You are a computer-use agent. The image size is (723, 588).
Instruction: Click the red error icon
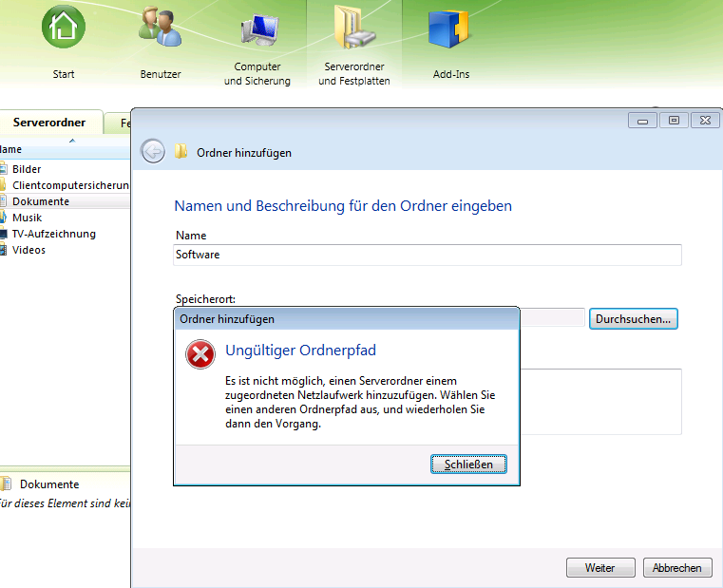[x=200, y=355]
